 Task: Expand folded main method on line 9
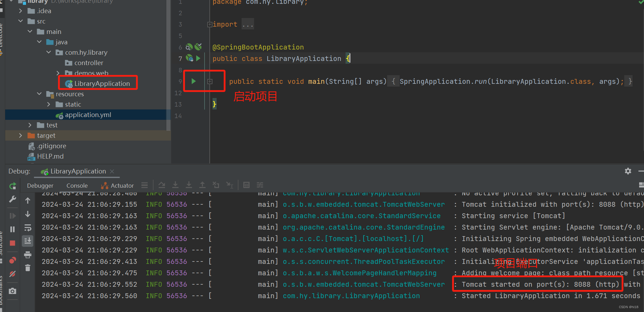click(x=210, y=81)
